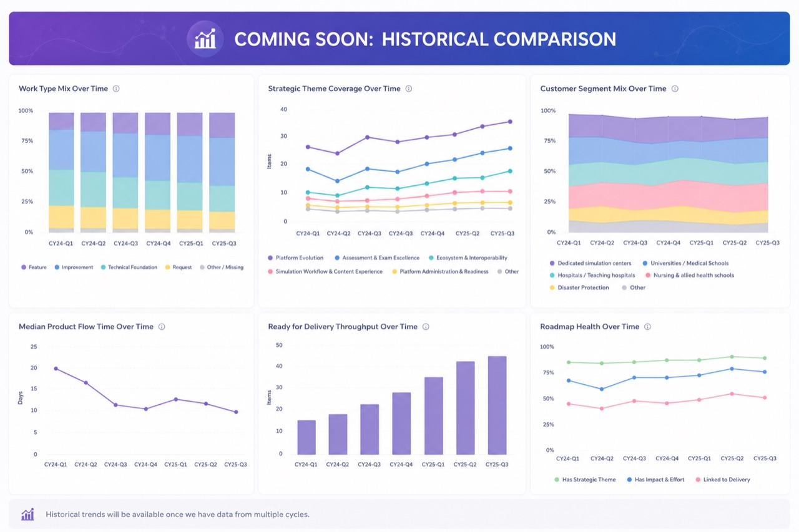Click the CY25-Q3 bar in Delivery Throughput chart
This screenshot has width=799, height=532.
(x=497, y=405)
